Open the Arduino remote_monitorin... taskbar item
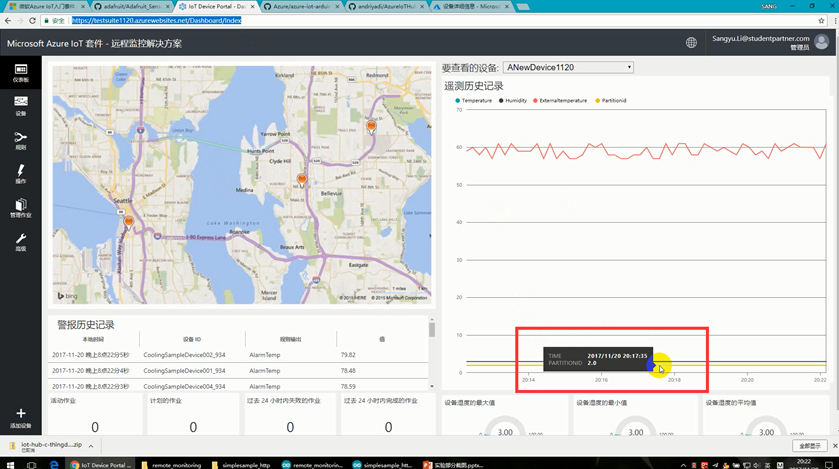This screenshot has width=839, height=469. (312, 465)
